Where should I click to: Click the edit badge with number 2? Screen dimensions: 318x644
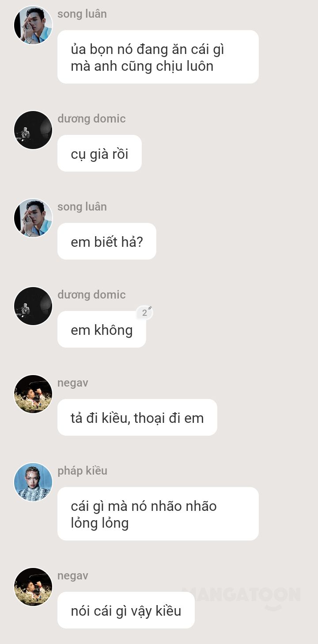pyautogui.click(x=144, y=312)
